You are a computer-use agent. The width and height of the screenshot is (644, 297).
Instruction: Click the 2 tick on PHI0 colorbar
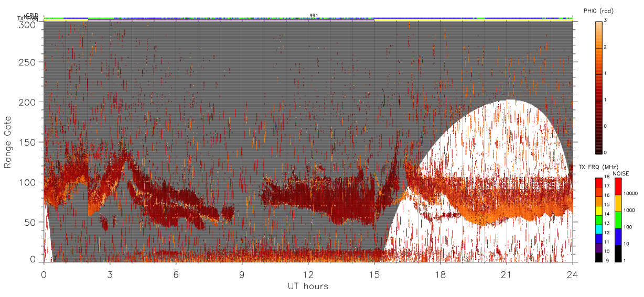pyautogui.click(x=604, y=47)
